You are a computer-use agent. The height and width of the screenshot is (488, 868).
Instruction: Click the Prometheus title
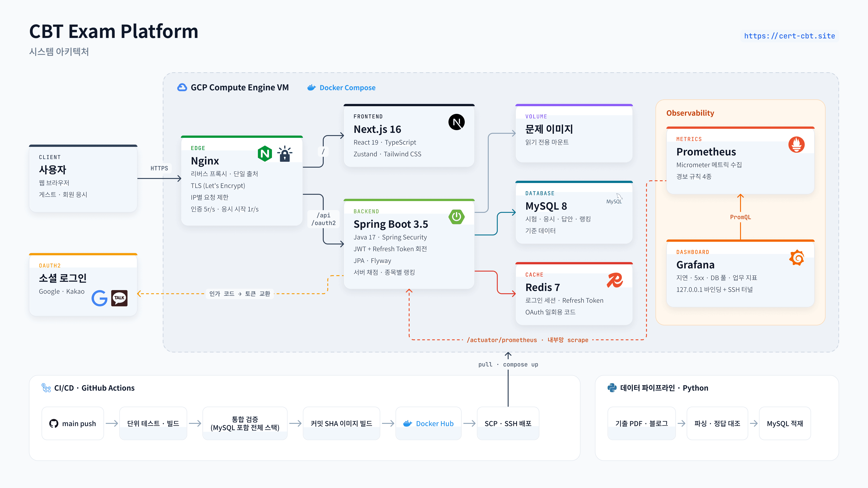pos(706,152)
